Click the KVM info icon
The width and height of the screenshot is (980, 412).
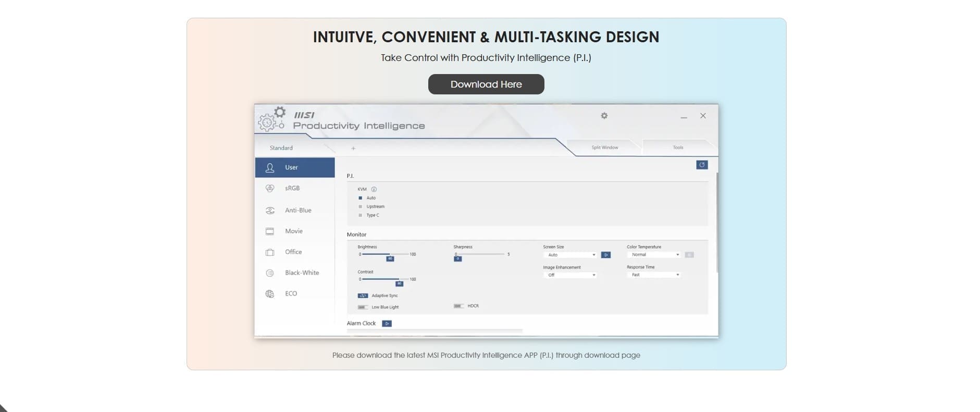pyautogui.click(x=374, y=189)
